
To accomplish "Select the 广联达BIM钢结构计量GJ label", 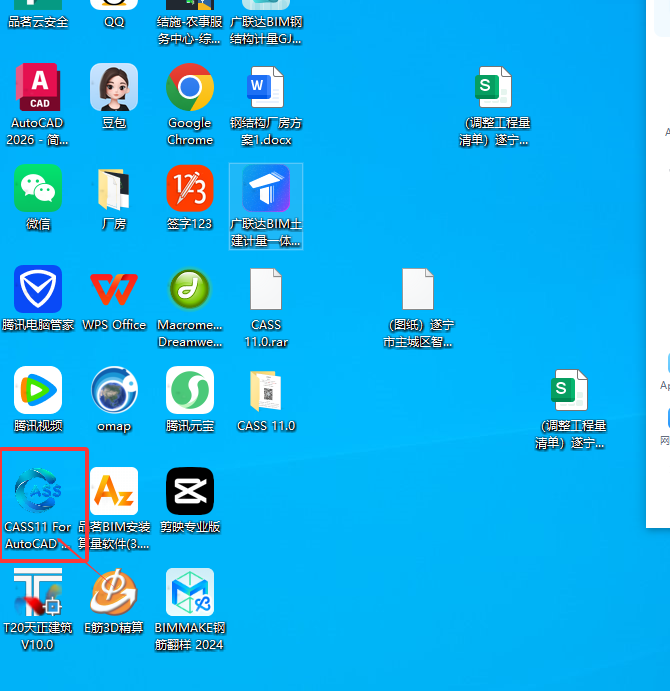I will point(266,30).
